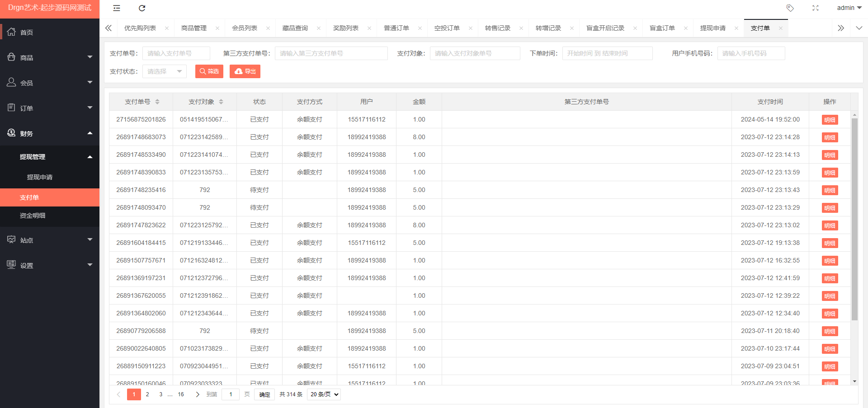Switch to the 普通订单 tab
The image size is (868, 408).
pos(396,28)
